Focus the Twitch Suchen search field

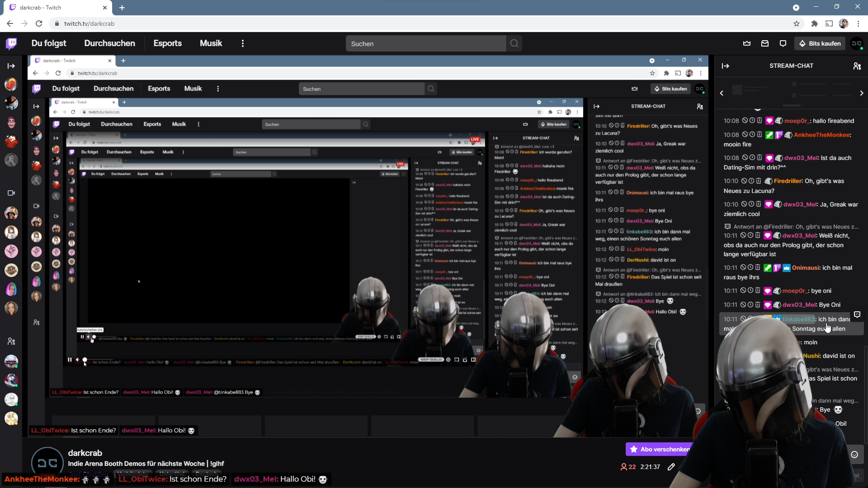tap(426, 43)
